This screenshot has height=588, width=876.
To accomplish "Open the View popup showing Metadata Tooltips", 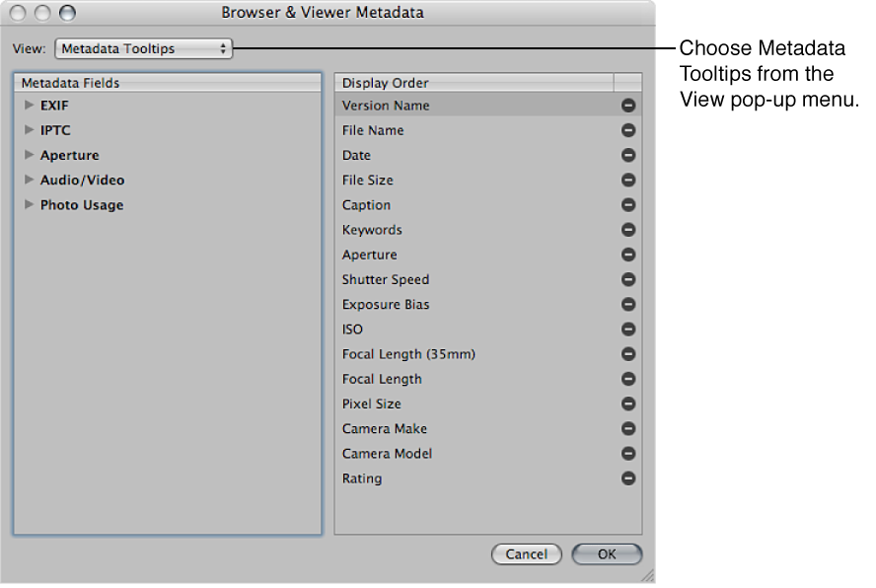I will click(x=143, y=47).
